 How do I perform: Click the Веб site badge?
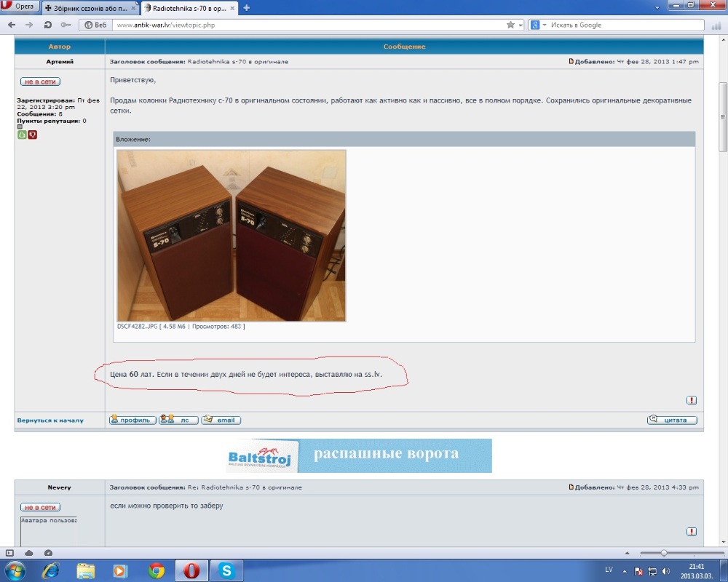95,25
